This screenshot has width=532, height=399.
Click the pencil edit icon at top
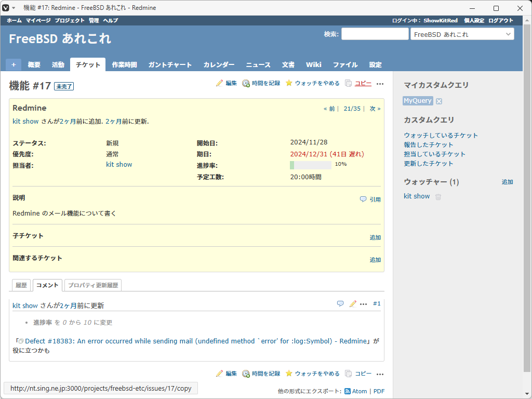(x=219, y=83)
